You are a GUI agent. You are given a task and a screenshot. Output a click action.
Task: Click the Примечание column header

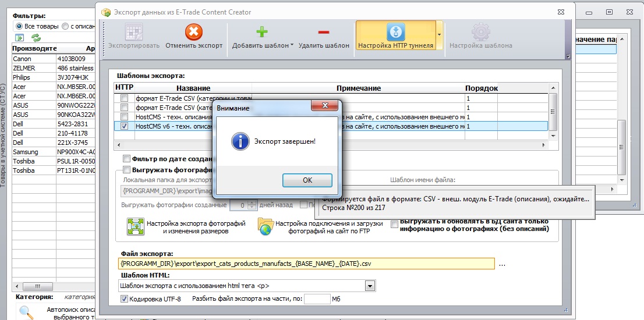tap(358, 88)
